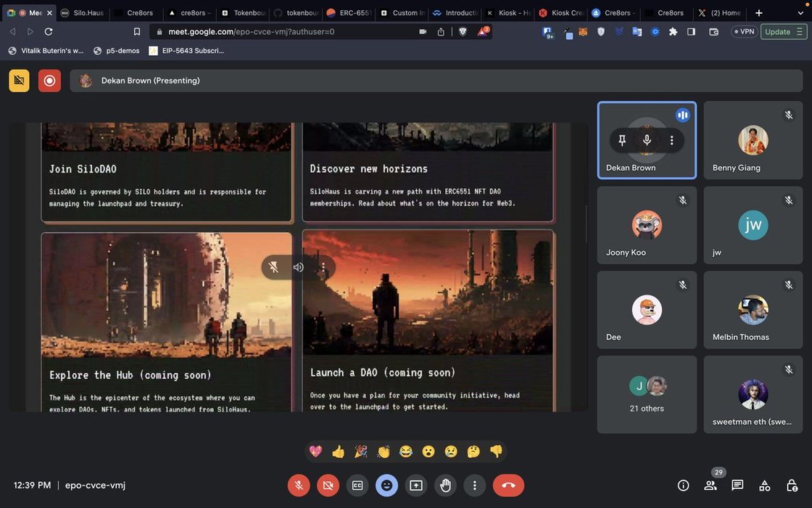Send the thumbs up reaction
The width and height of the screenshot is (812, 508).
coord(338,451)
